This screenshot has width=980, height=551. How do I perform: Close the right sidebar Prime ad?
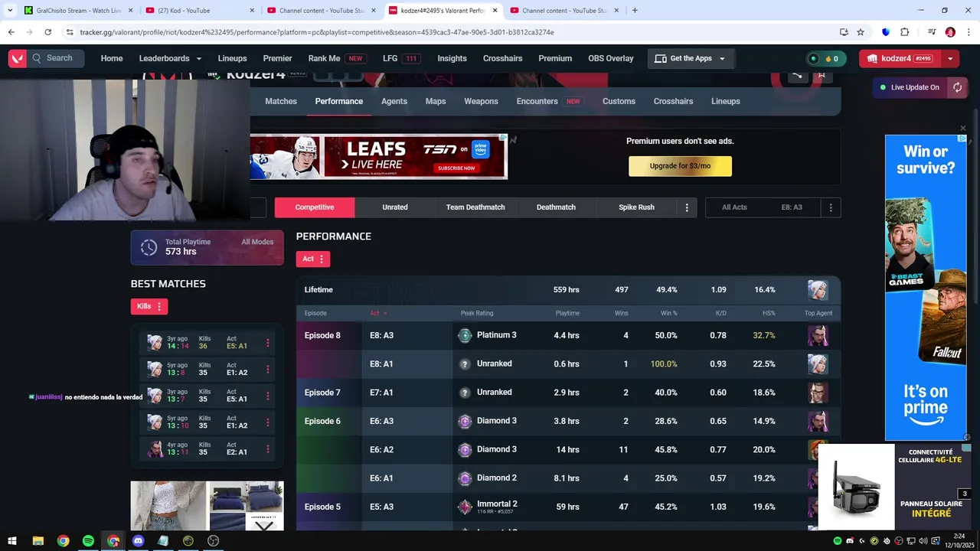pos(963,128)
